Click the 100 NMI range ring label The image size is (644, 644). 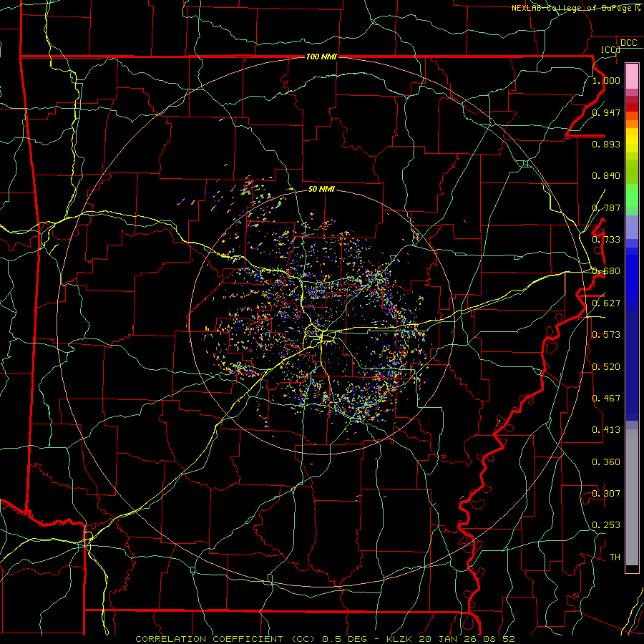pyautogui.click(x=321, y=57)
